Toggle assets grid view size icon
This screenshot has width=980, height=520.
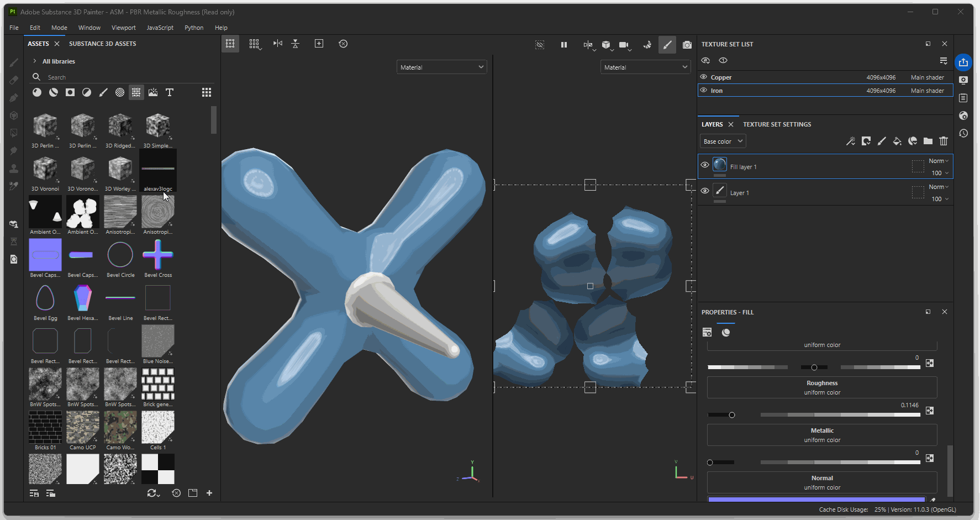point(207,92)
